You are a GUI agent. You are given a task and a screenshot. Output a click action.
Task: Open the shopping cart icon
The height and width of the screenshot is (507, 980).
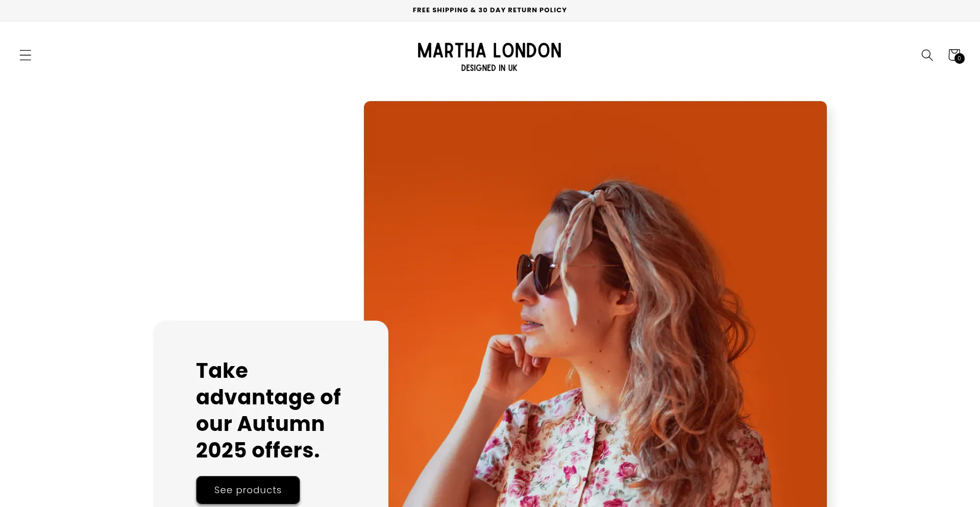click(954, 55)
